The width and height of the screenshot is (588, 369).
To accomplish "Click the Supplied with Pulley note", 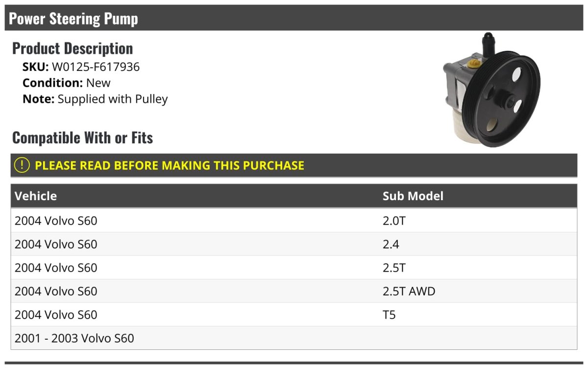I will [x=113, y=99].
